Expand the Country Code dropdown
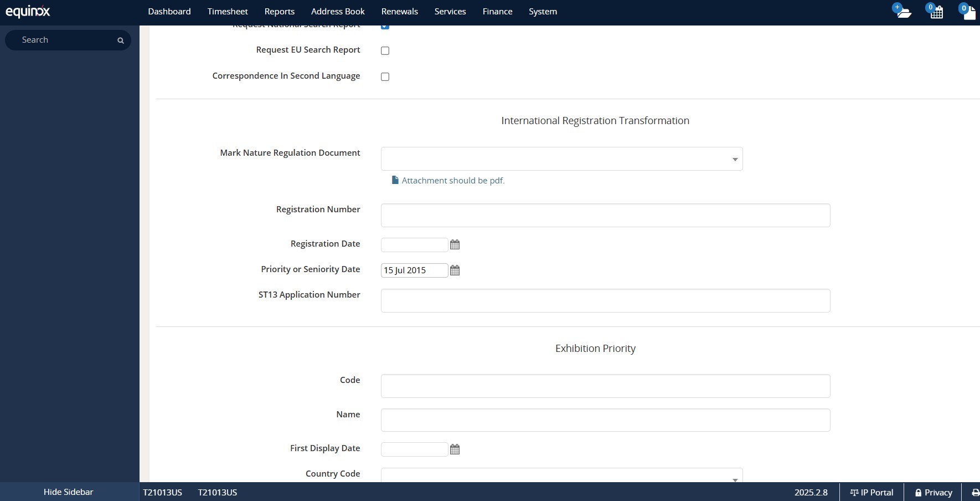 (x=561, y=476)
